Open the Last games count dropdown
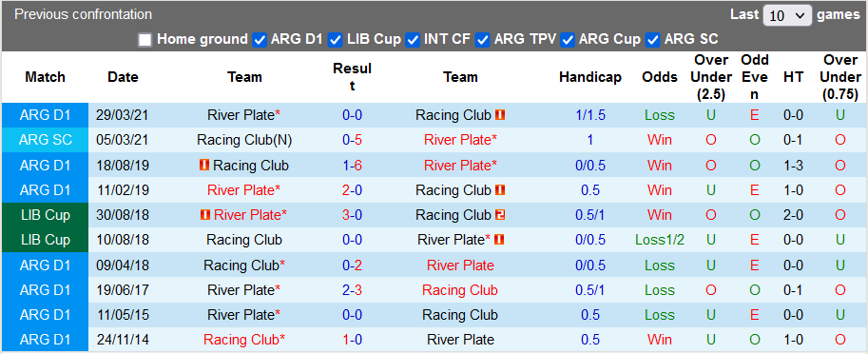The image size is (868, 354). click(x=786, y=15)
